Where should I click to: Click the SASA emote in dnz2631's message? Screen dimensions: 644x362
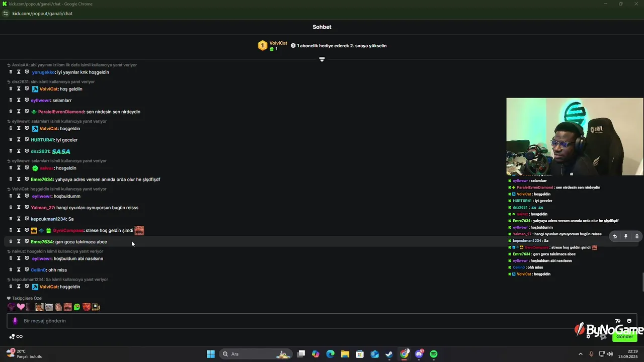point(61,151)
